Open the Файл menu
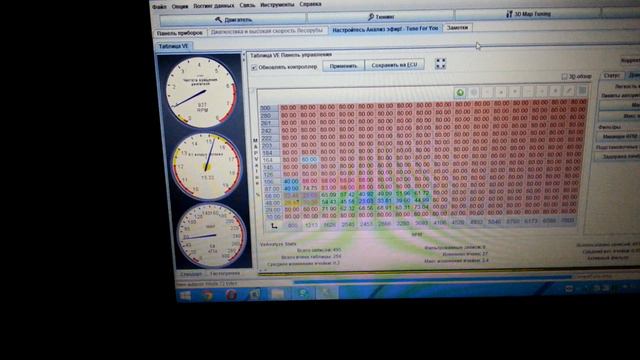Screen dimensions: 640x360 159,7
